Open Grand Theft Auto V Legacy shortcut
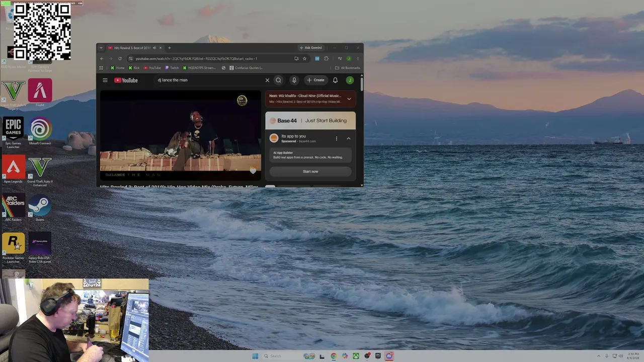 pyautogui.click(x=13, y=95)
